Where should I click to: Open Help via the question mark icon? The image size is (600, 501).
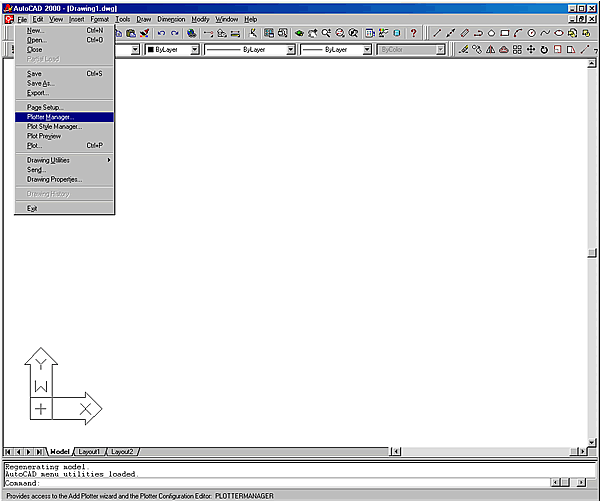coord(413,33)
